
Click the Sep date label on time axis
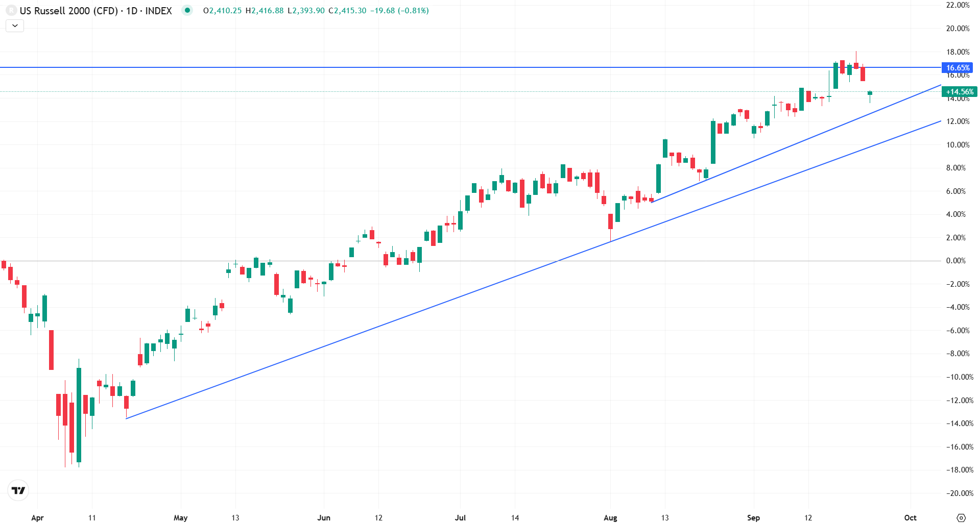tap(753, 517)
